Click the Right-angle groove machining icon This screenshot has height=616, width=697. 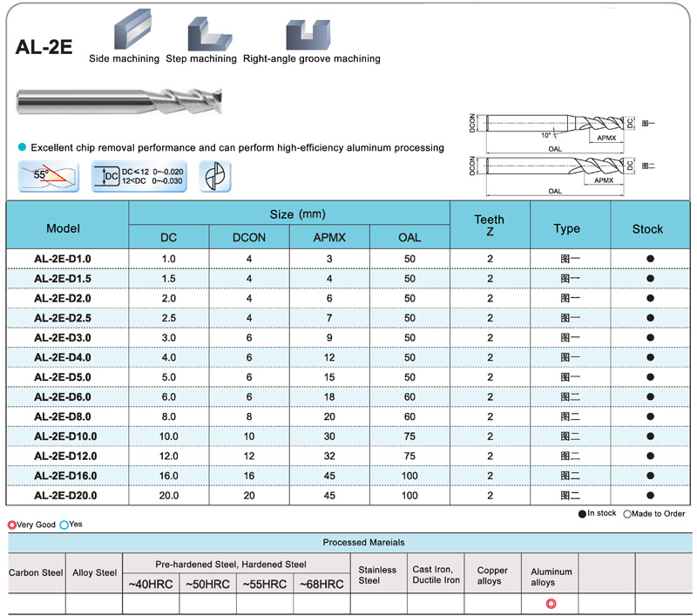click(x=308, y=35)
